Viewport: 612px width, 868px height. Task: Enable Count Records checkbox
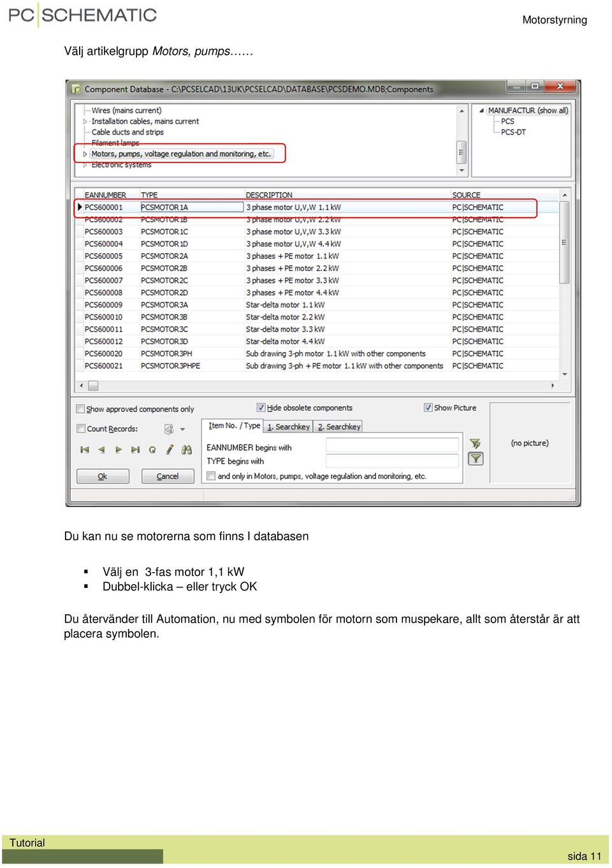pos(81,429)
